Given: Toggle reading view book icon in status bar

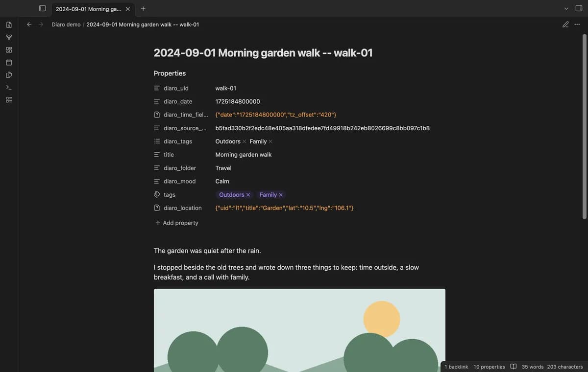Looking at the screenshot, I should tap(514, 367).
